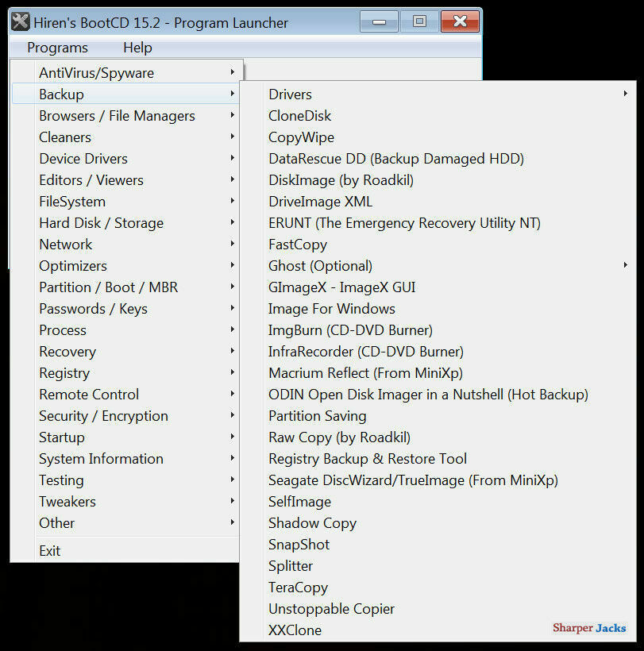
Task: Open Hard Disk / Storage submenu
Action: 125,223
